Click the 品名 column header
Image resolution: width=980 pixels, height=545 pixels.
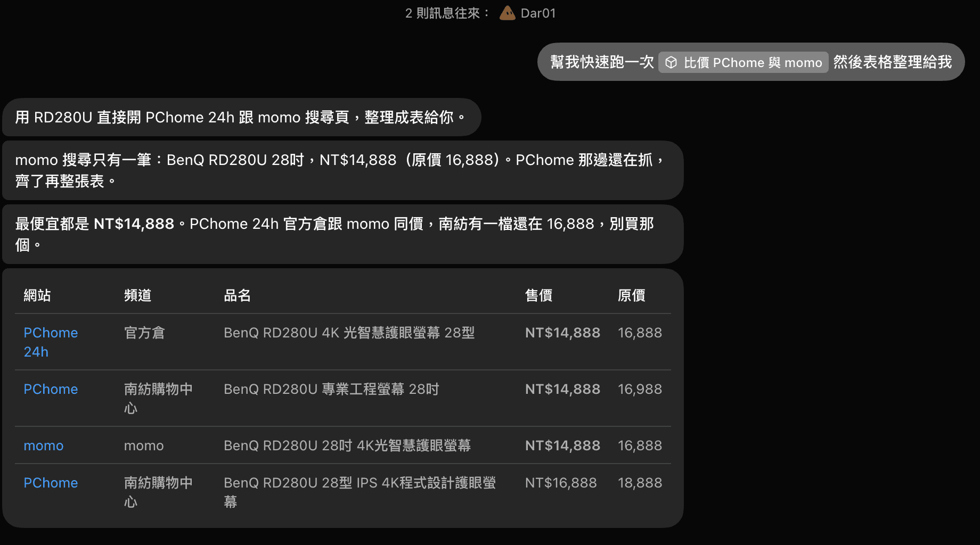(238, 295)
